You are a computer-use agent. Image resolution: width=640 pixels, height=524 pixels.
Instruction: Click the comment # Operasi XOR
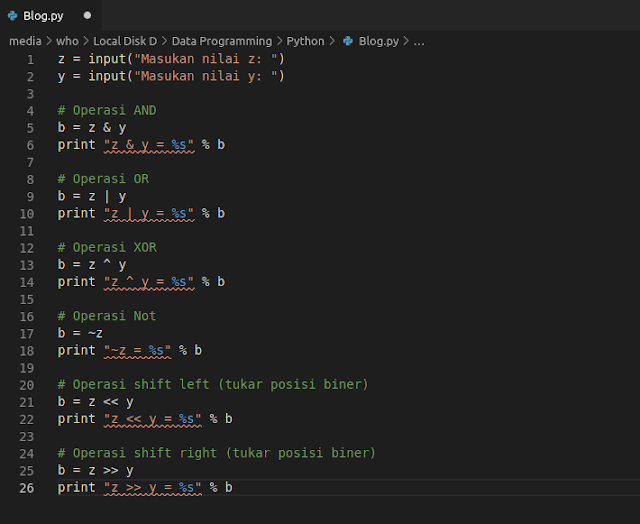pos(107,248)
